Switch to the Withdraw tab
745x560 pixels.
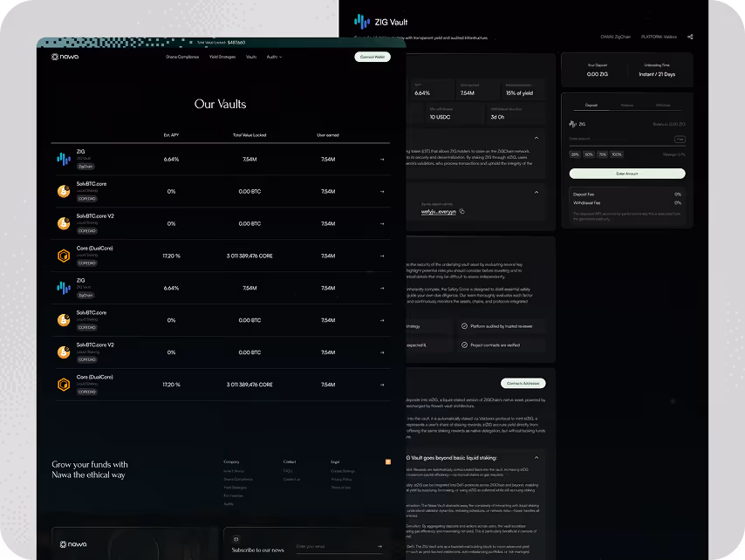pos(663,106)
